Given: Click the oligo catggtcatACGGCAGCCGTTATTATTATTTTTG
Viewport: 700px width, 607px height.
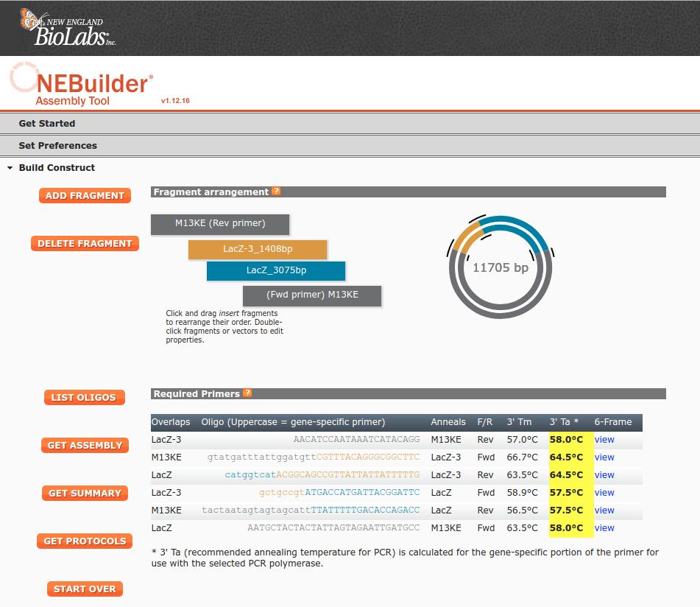Looking at the screenshot, I should tap(322, 475).
